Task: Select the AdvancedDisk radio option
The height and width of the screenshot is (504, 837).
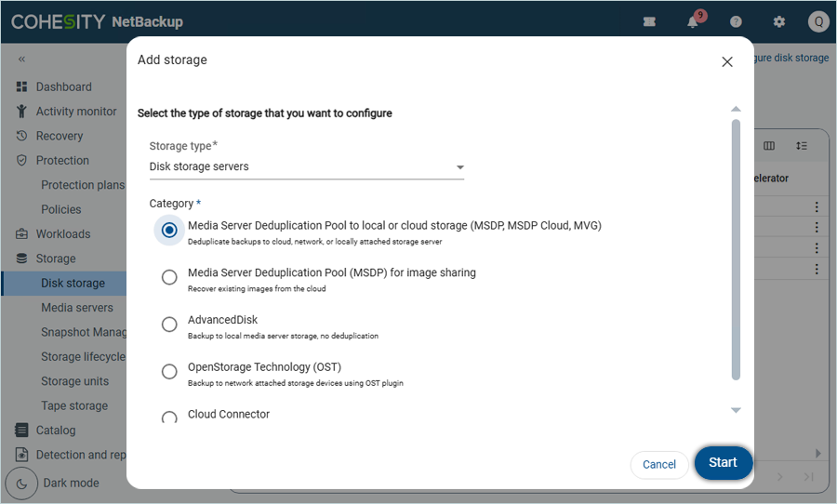Action: [169, 325]
